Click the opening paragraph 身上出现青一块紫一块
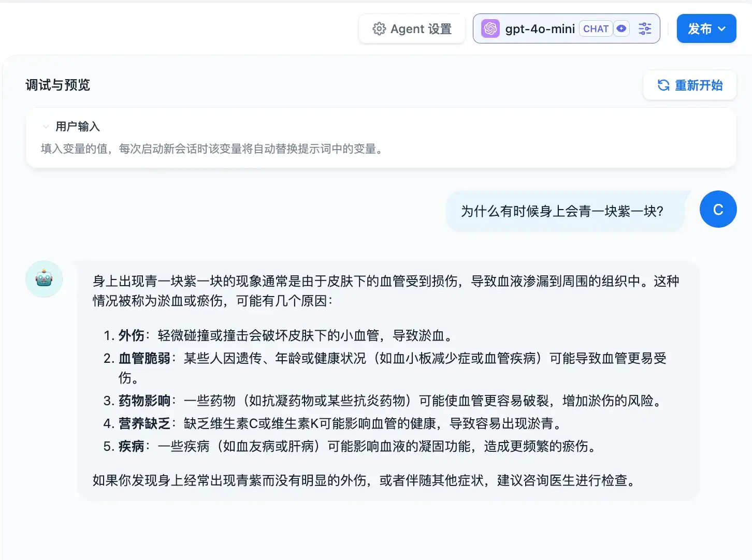The width and height of the screenshot is (752, 560). 386,291
